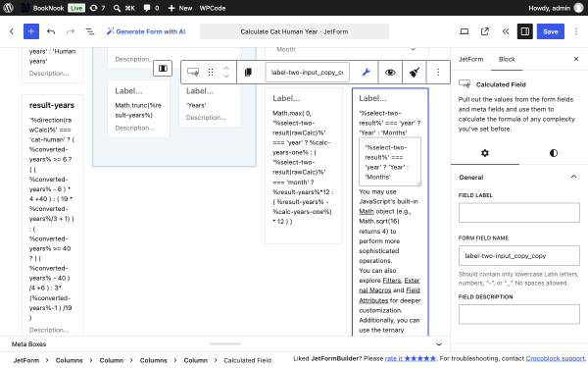The image size is (588, 368).
Task: Select the Math.max formula block
Action: pyautogui.click(x=304, y=166)
